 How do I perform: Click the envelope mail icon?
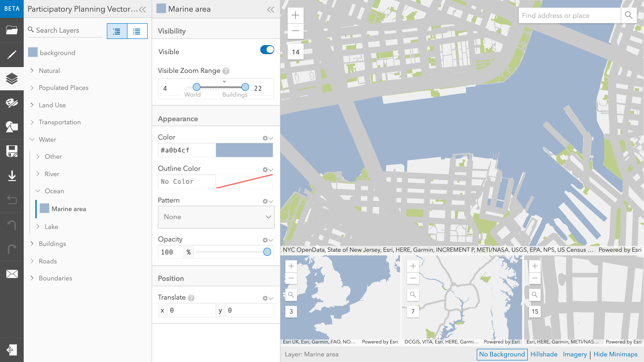12,274
